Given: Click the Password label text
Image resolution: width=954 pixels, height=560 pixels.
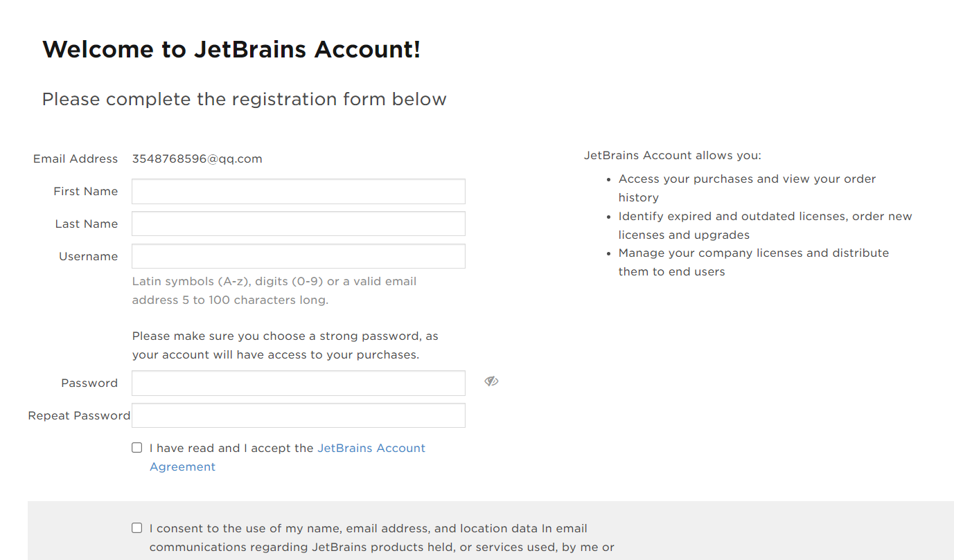Looking at the screenshot, I should coord(89,383).
